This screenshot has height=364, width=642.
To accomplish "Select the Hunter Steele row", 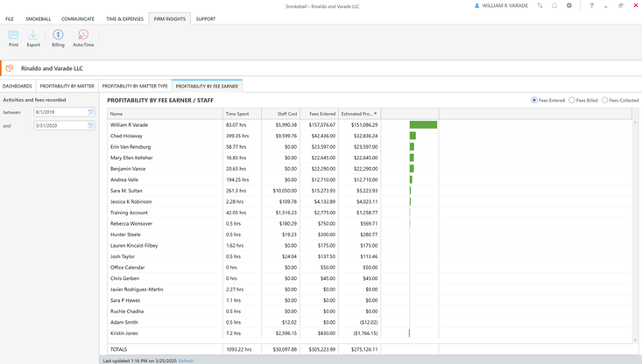I will click(370, 234).
